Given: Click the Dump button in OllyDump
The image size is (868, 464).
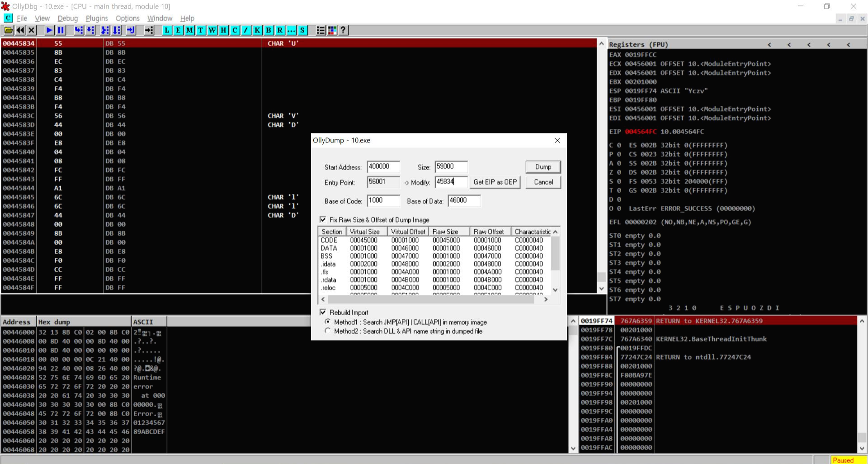Looking at the screenshot, I should 543,167.
